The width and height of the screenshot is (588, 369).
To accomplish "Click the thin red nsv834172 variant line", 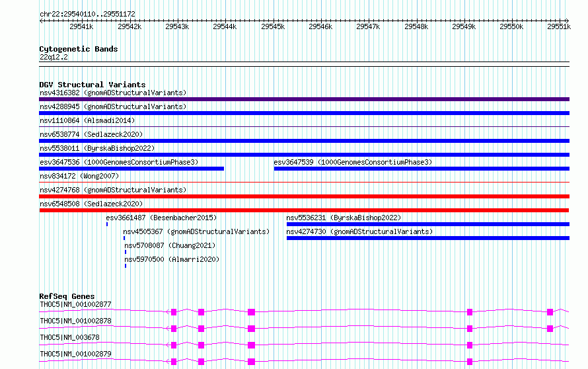I will (x=304, y=183).
